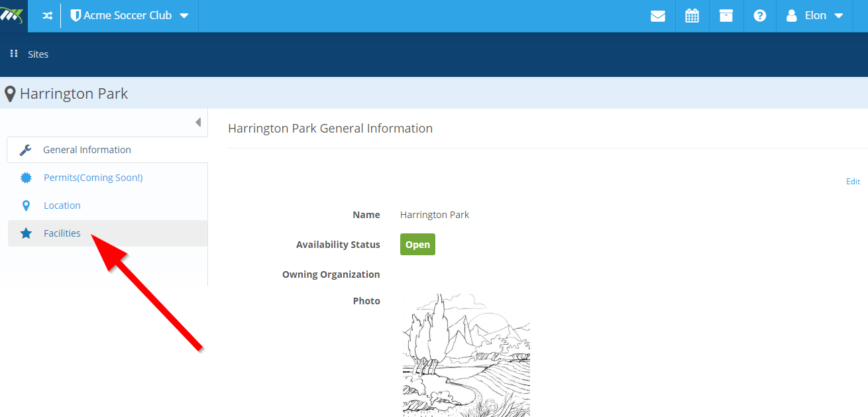Click the star icon next to Facilities
Image resolution: width=868 pixels, height=417 pixels.
click(x=26, y=233)
